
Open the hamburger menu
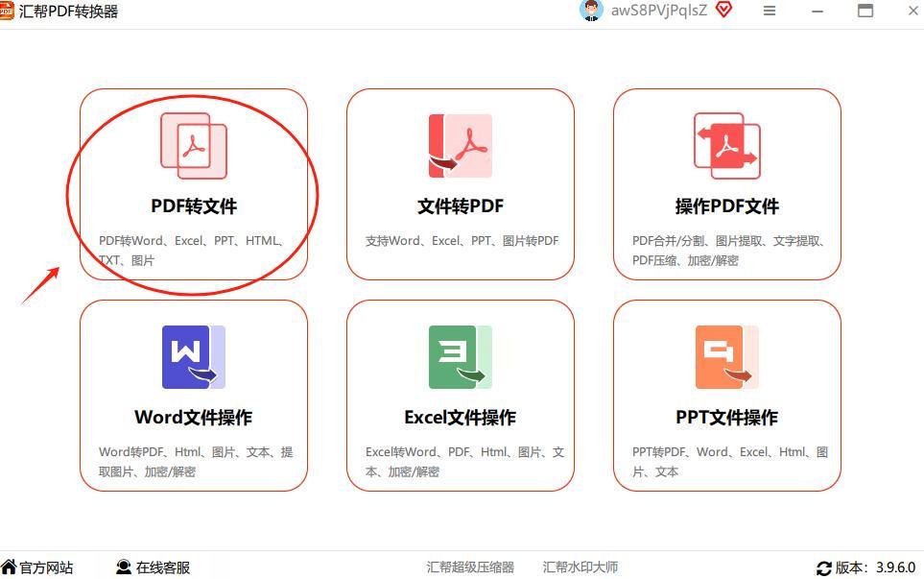pos(769,11)
